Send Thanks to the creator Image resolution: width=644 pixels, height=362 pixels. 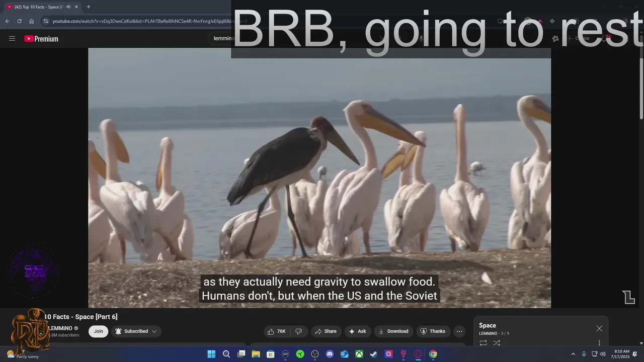pos(433,331)
